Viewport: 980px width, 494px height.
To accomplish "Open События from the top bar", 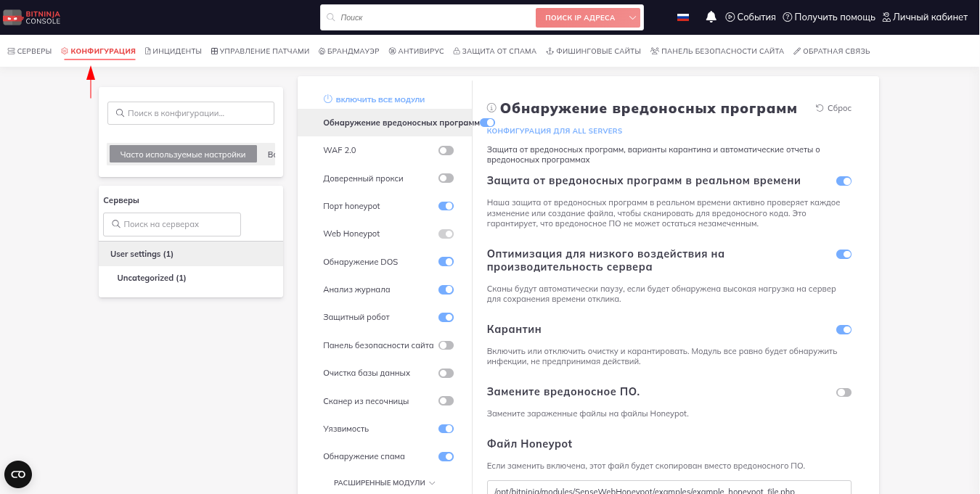I will point(751,17).
